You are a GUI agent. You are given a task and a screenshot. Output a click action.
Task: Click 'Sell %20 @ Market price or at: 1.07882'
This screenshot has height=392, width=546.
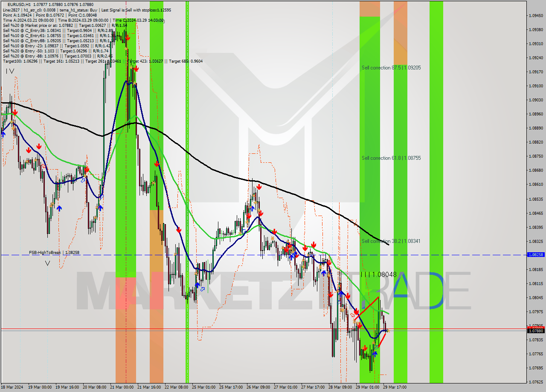coord(65,25)
